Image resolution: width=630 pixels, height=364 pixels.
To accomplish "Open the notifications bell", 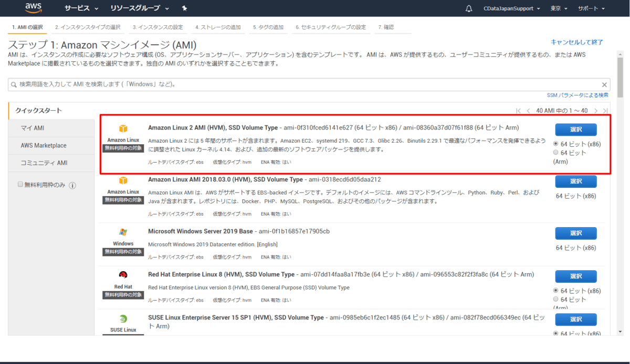I will click(469, 8).
